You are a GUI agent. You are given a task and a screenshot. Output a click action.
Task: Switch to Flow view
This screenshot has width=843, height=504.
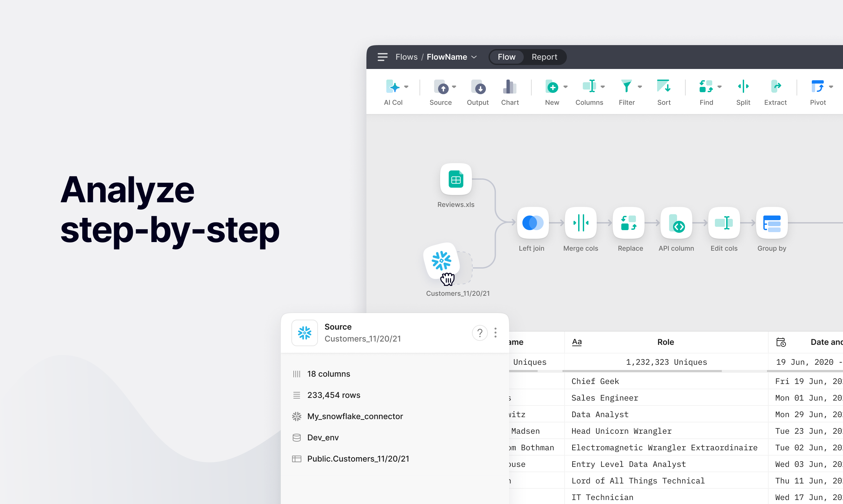pos(506,57)
